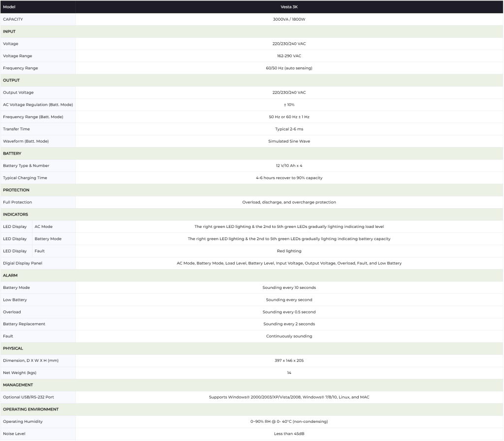Select the 'Noise Level' label
504x441 pixels.
coord(14,434)
